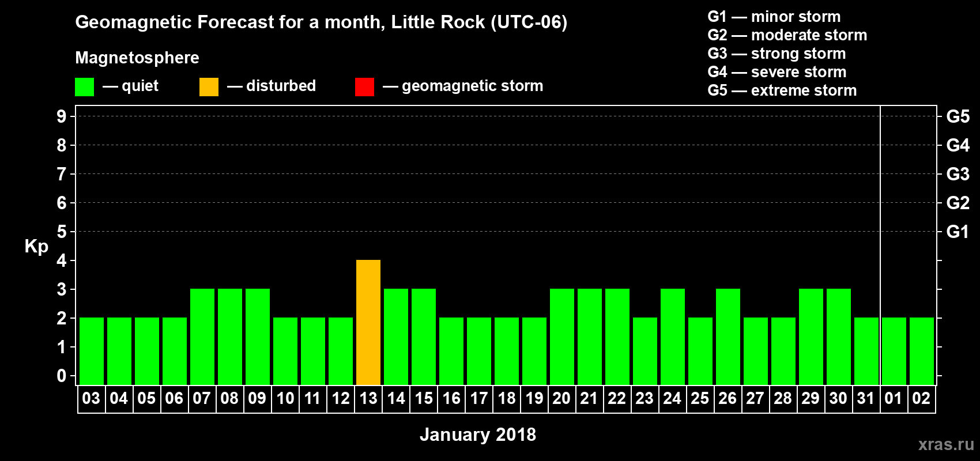Screen dimensions: 980x461
Task: Click the Geomagnetic Forecast chart title
Action: coord(321,22)
